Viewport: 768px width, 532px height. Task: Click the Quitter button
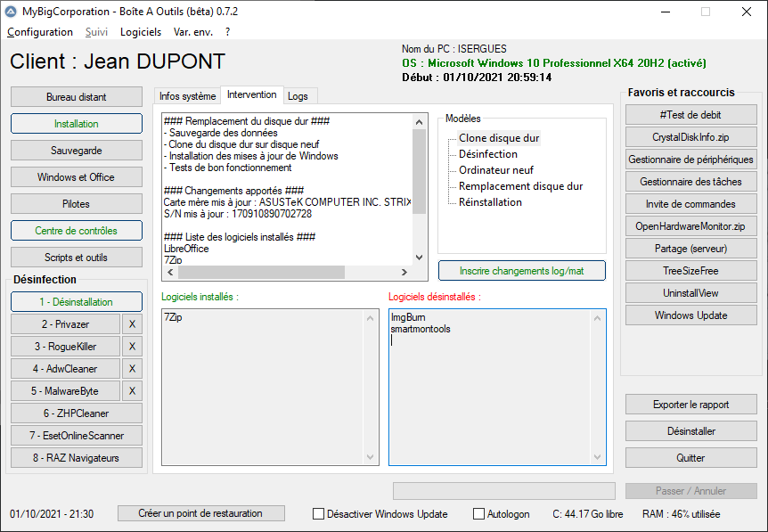coord(690,458)
